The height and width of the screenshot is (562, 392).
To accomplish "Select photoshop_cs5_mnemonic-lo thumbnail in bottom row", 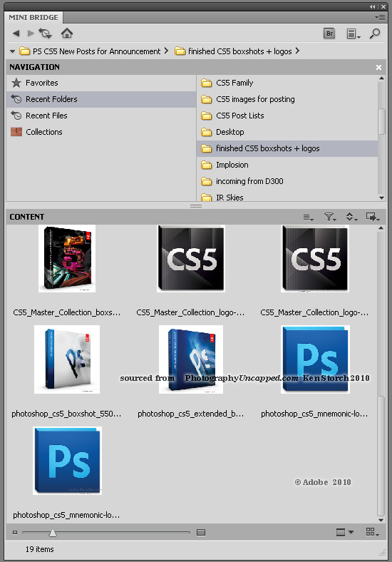I will pyautogui.click(x=68, y=461).
